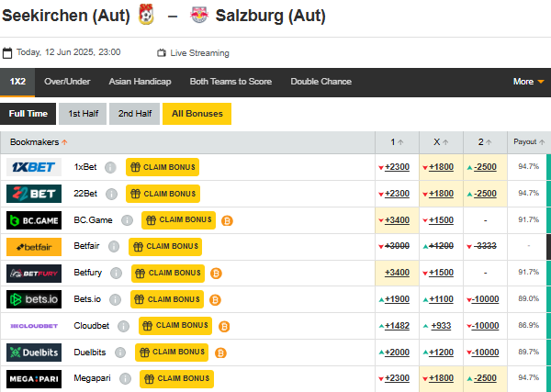Switch to 1st Half odds

tap(84, 114)
